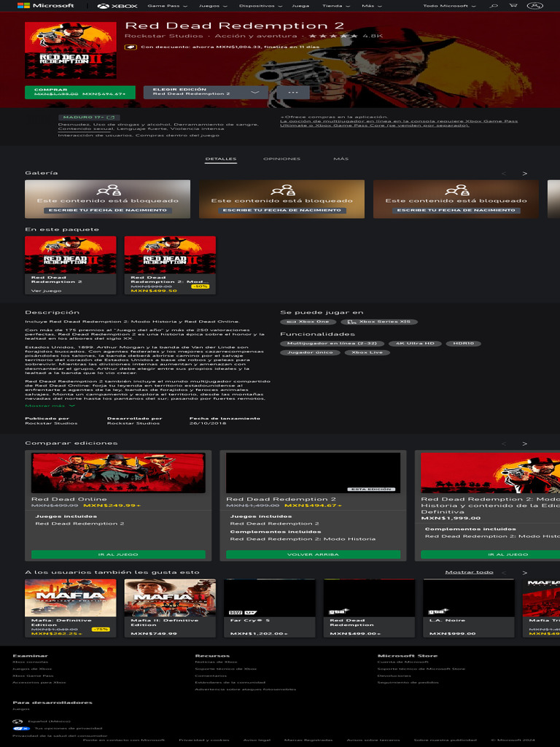Click Mostrar todo link
Viewport: 560px width, 747px height.
469,572
